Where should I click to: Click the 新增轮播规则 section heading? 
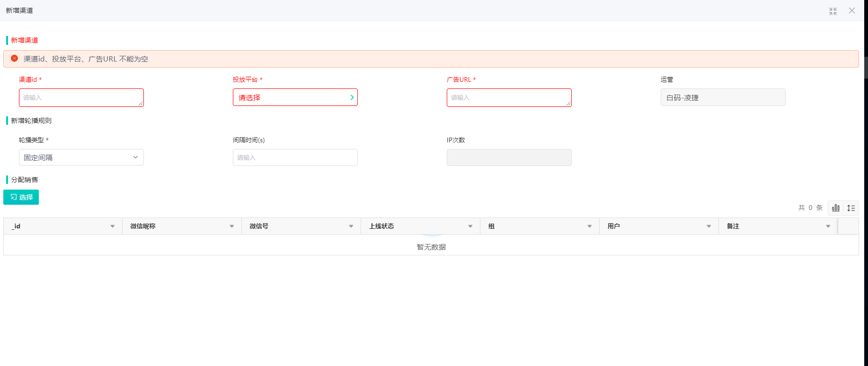tap(31, 121)
